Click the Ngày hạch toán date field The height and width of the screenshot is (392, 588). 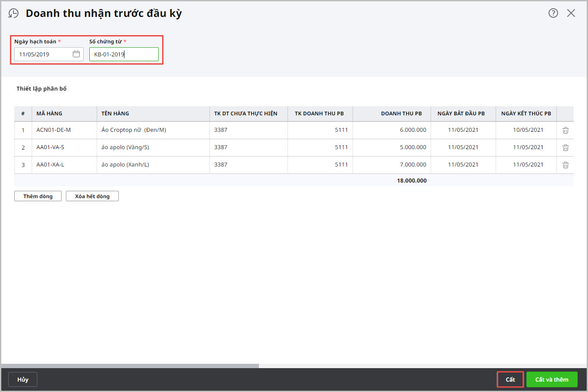[43, 54]
